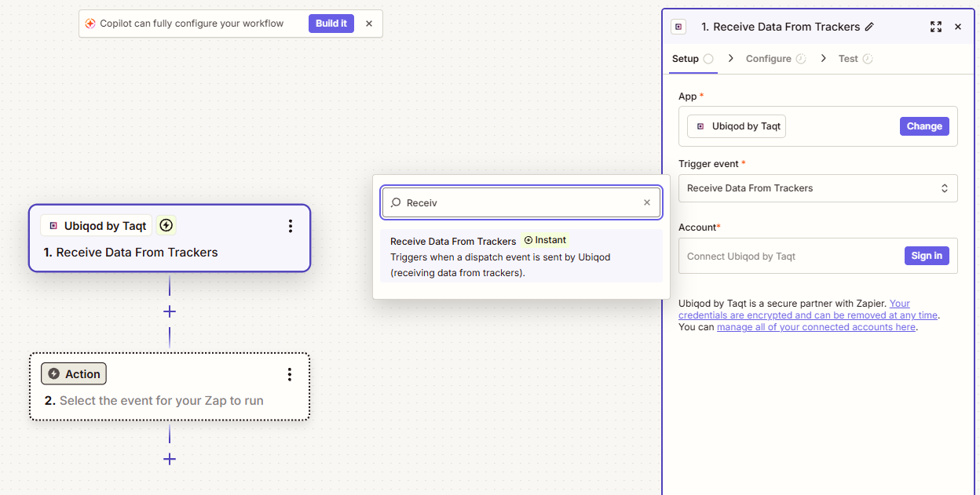The image size is (980, 495).
Task: Click the chevron between Setup and Configure
Action: pos(731,59)
